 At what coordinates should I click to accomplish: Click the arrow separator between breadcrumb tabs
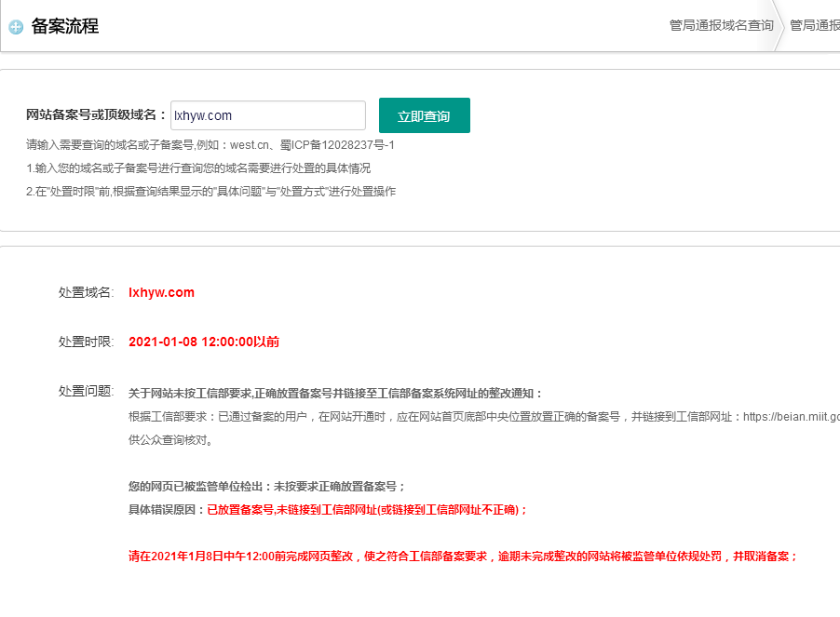coord(780,27)
